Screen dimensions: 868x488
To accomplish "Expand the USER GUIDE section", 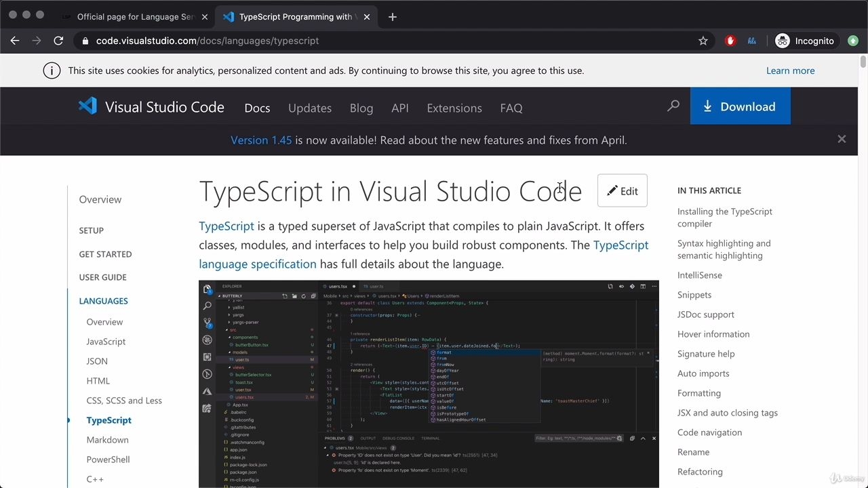I will pyautogui.click(x=103, y=277).
